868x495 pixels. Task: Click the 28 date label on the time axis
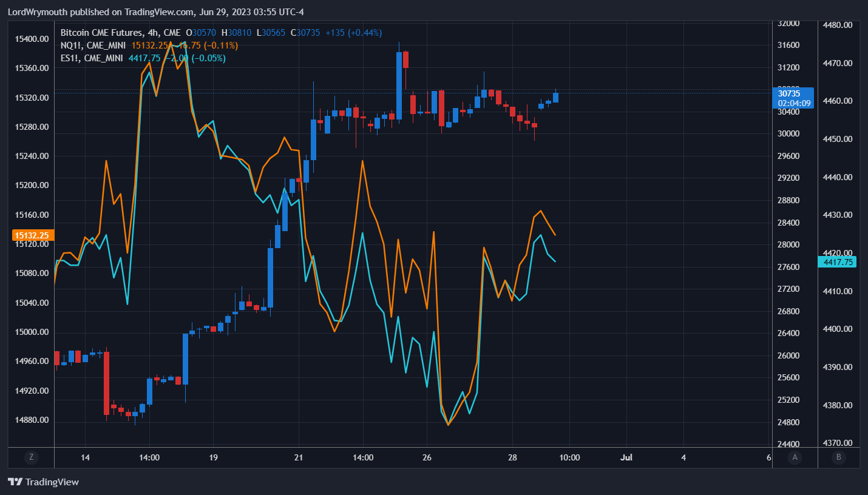[x=513, y=457]
